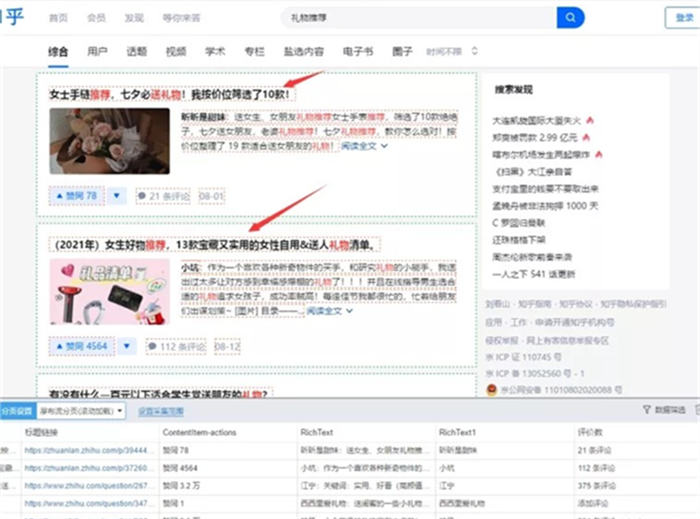The width and height of the screenshot is (700, 519).
Task: Expand 阅读全文 on the first result
Action: tap(363, 146)
